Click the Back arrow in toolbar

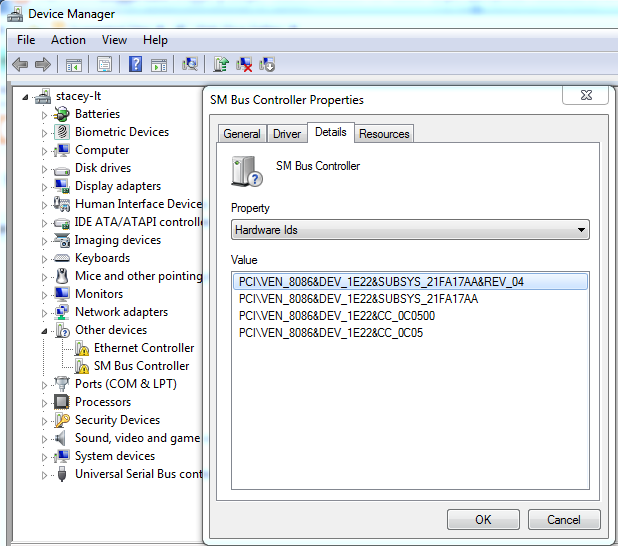pos(20,64)
